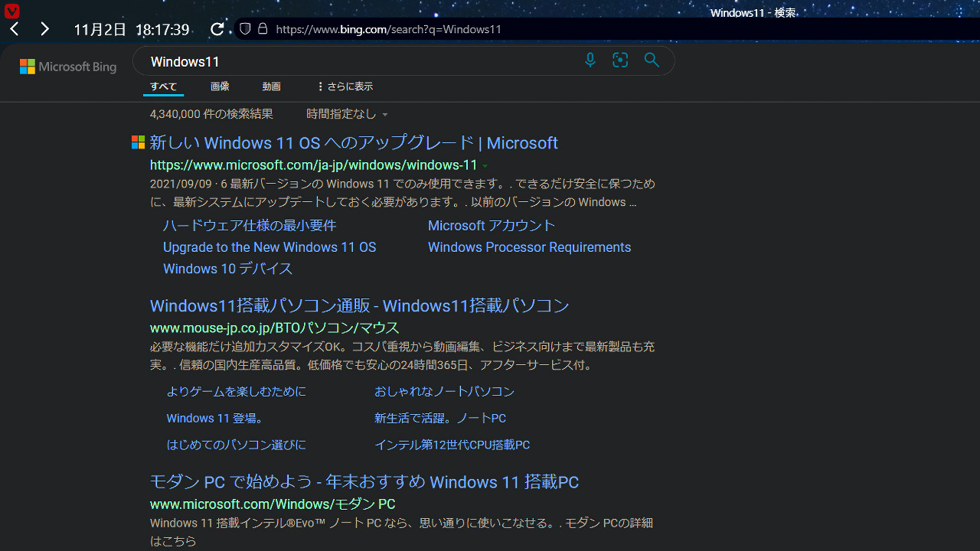Open the shield tracker blocker icon
The width and height of the screenshot is (980, 551).
[245, 29]
